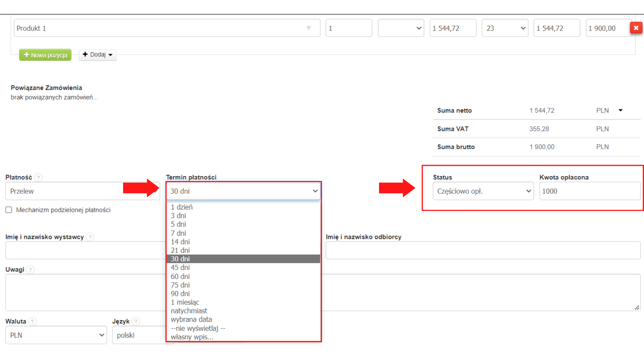Select 1 dzień payment term
The height and width of the screenshot is (362, 644).
[x=244, y=207]
